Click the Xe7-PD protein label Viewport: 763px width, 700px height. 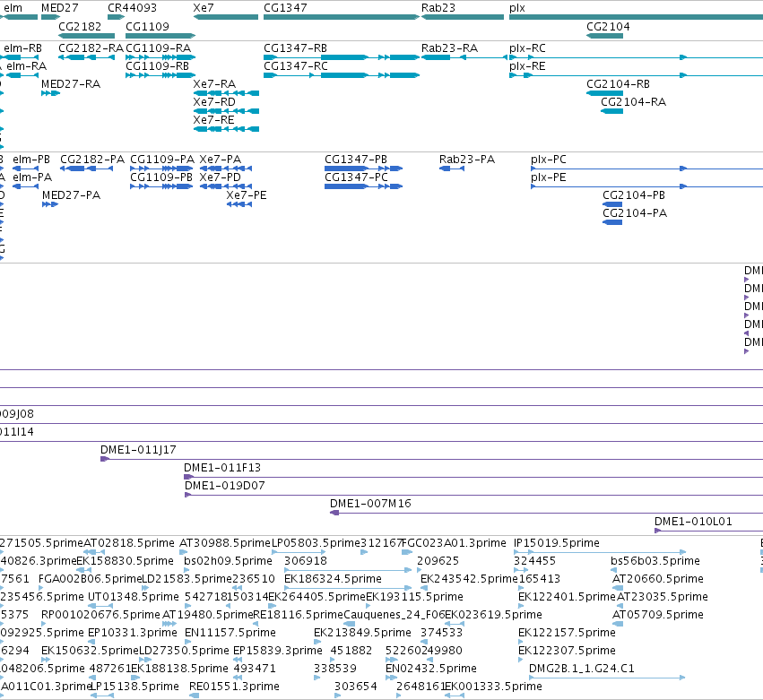(x=220, y=177)
